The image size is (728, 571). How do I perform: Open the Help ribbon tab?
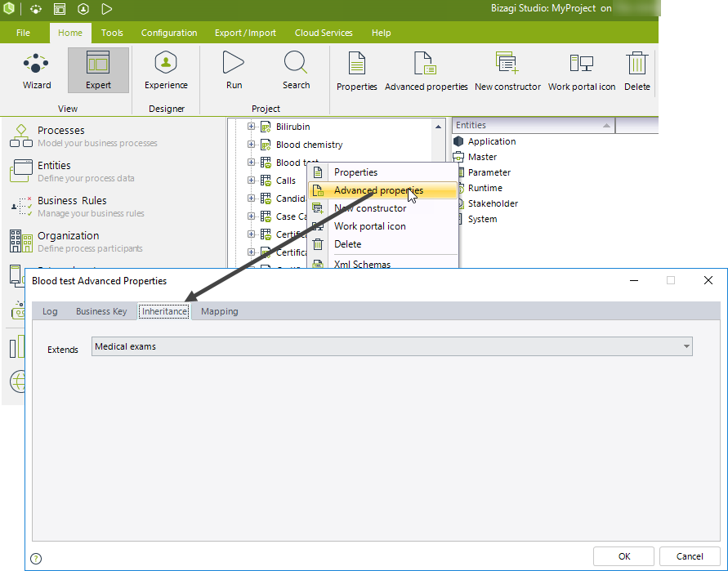click(382, 33)
